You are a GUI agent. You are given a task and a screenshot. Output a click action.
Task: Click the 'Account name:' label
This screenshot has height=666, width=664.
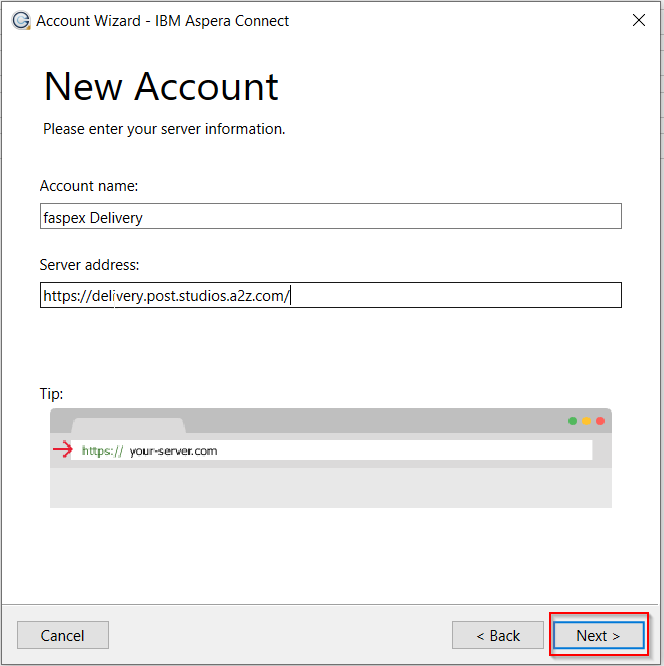(89, 186)
